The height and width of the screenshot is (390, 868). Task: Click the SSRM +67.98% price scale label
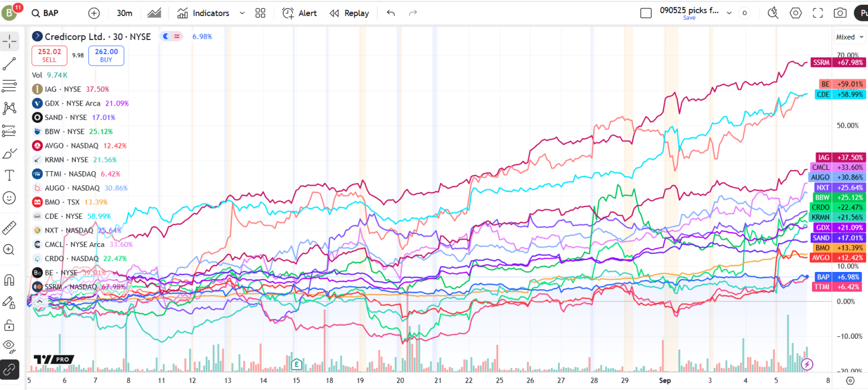coord(839,63)
